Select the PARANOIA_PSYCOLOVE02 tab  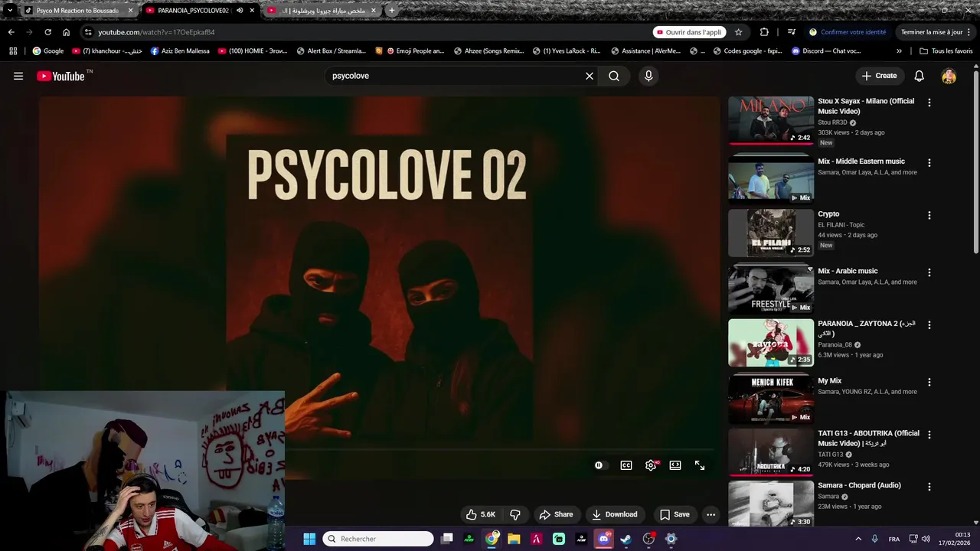point(200,11)
